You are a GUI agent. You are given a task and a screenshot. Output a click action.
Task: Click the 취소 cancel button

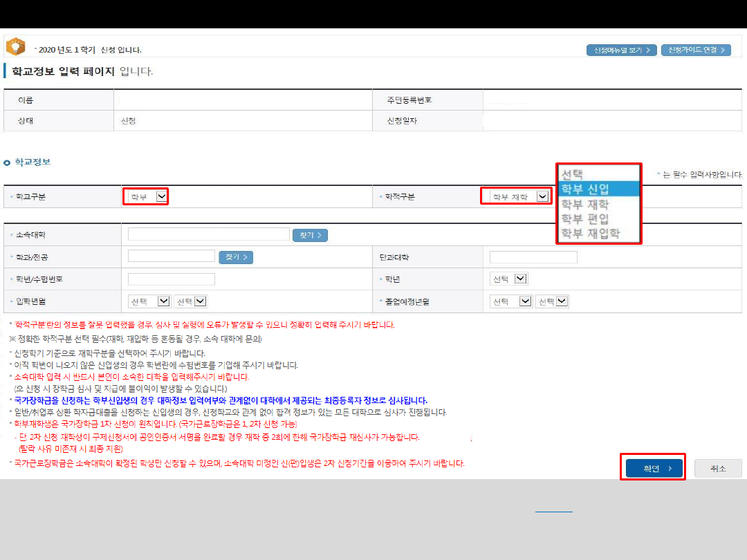(717, 469)
